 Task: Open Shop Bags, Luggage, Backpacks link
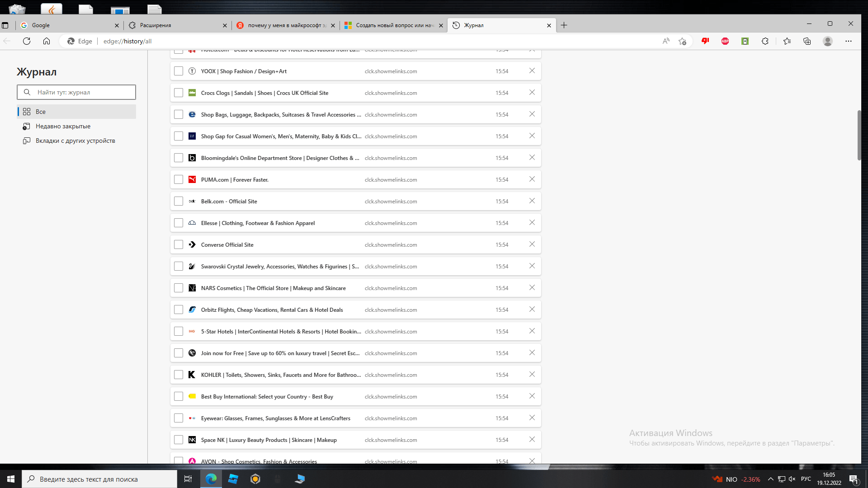tap(281, 115)
